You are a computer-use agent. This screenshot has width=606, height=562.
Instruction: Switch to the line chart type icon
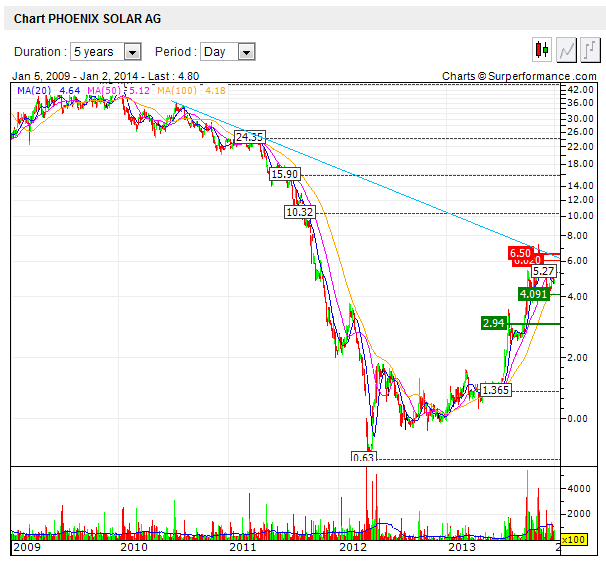pos(566,50)
